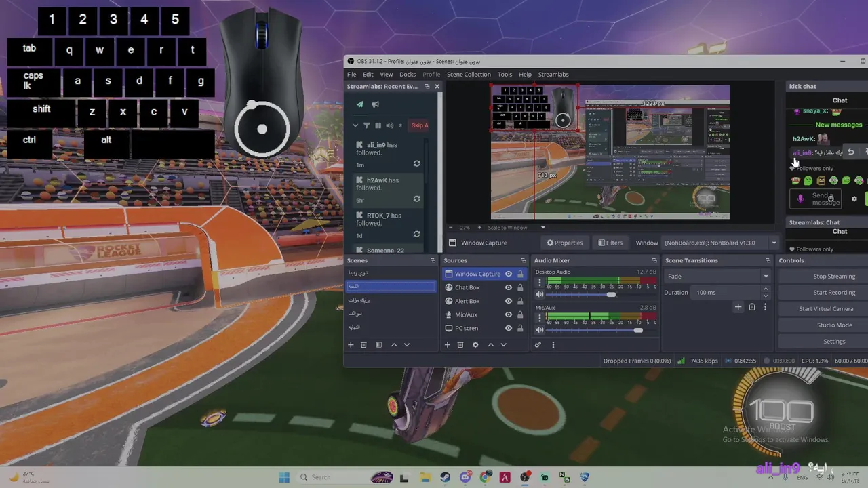Remove the selected scene with the trash icon
Viewport: 868px width, 488px height.
pyautogui.click(x=363, y=345)
